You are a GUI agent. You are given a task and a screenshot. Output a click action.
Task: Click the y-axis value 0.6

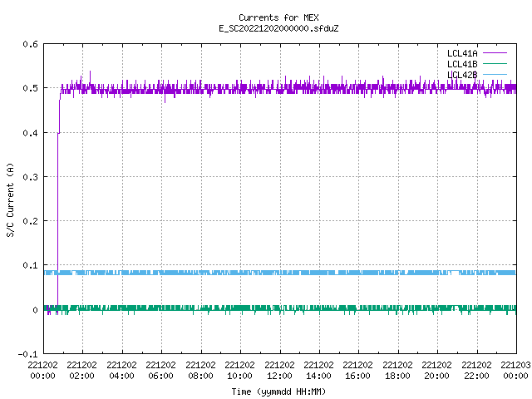[x=30, y=44]
